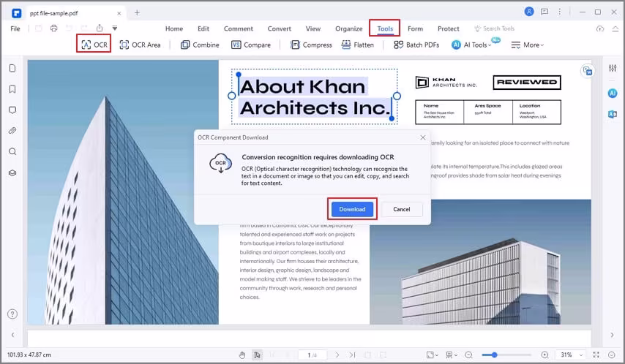The width and height of the screenshot is (625, 364).
Task: Select the Tools tab
Action: tap(385, 29)
